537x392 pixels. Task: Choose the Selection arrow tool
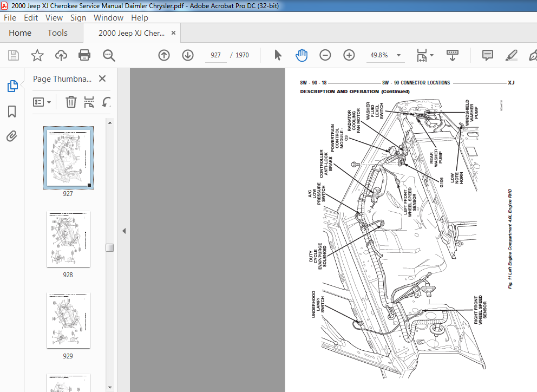click(x=278, y=55)
